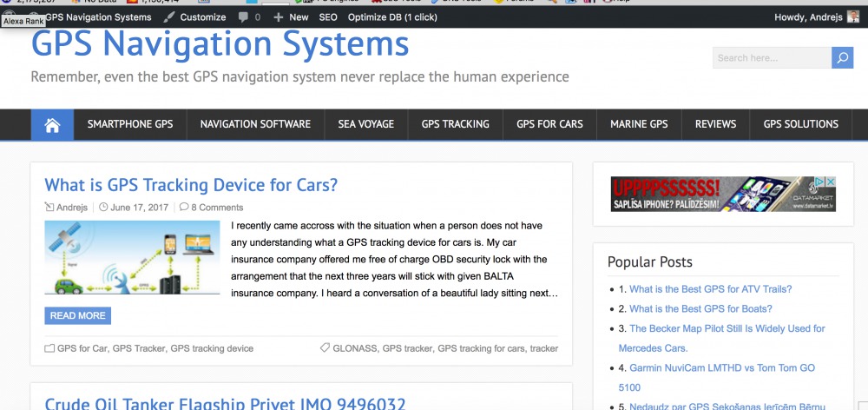Open the SEA VOYAGE menu
Image resolution: width=868 pixels, height=410 pixels.
point(366,125)
